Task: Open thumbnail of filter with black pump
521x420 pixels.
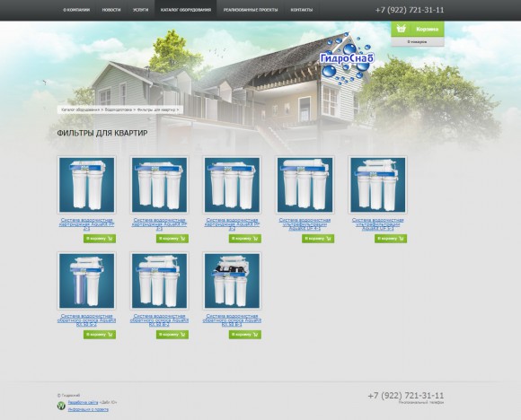Action: coord(232,281)
